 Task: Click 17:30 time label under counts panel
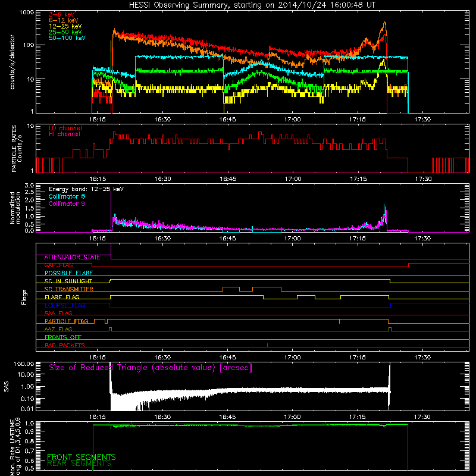coord(422,120)
